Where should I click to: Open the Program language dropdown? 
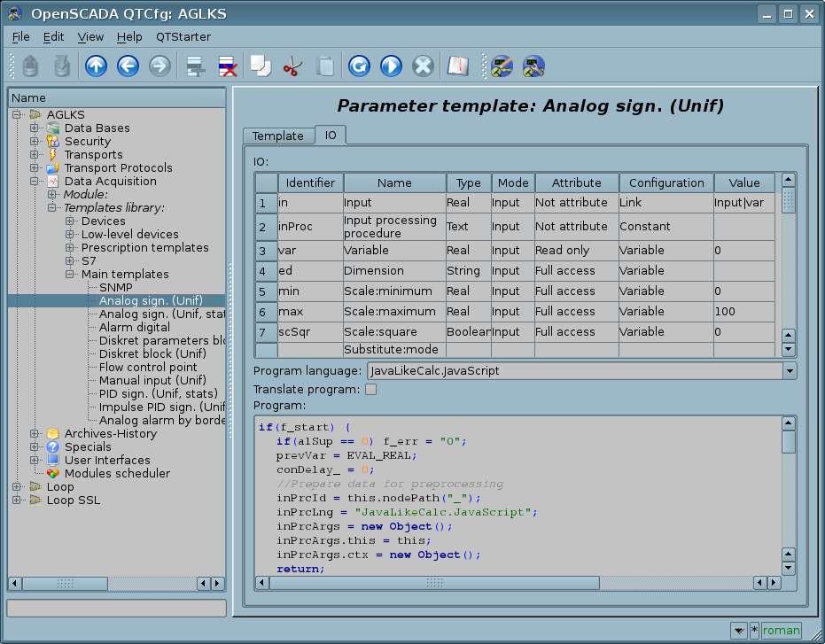790,371
